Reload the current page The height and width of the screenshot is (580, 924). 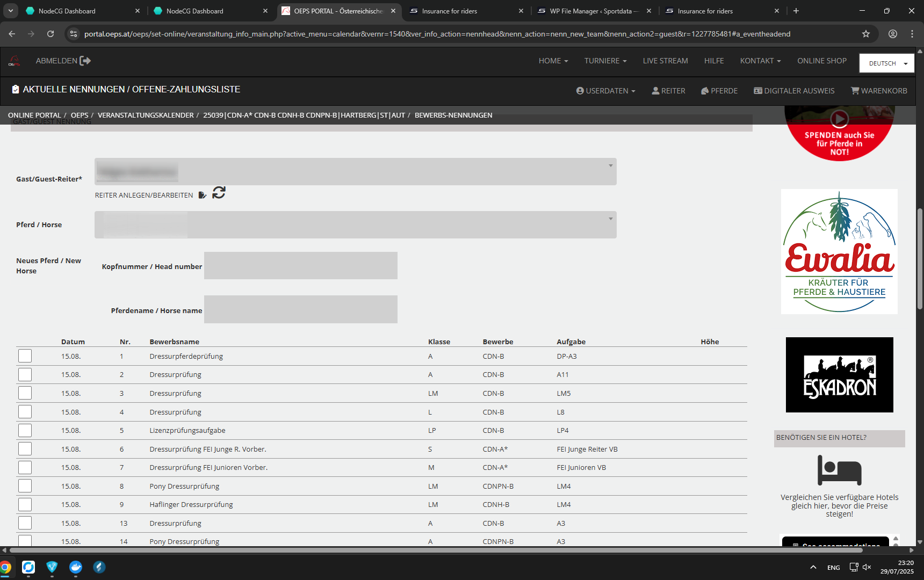(50, 34)
